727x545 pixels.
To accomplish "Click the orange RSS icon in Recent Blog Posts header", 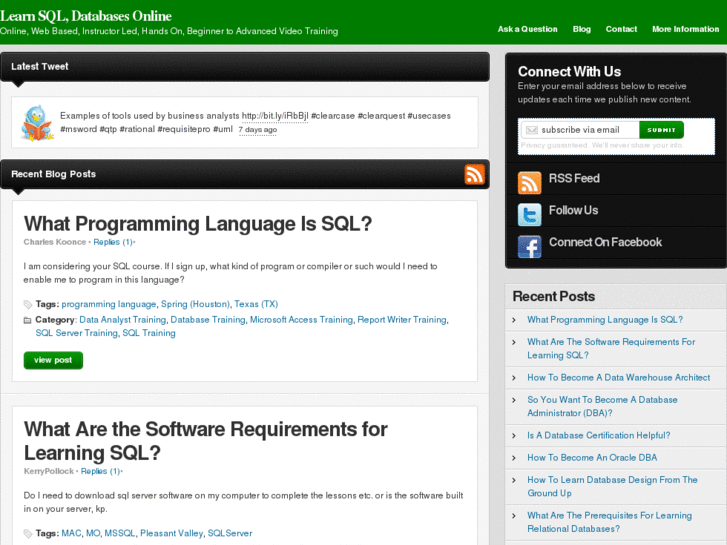I will [x=474, y=174].
